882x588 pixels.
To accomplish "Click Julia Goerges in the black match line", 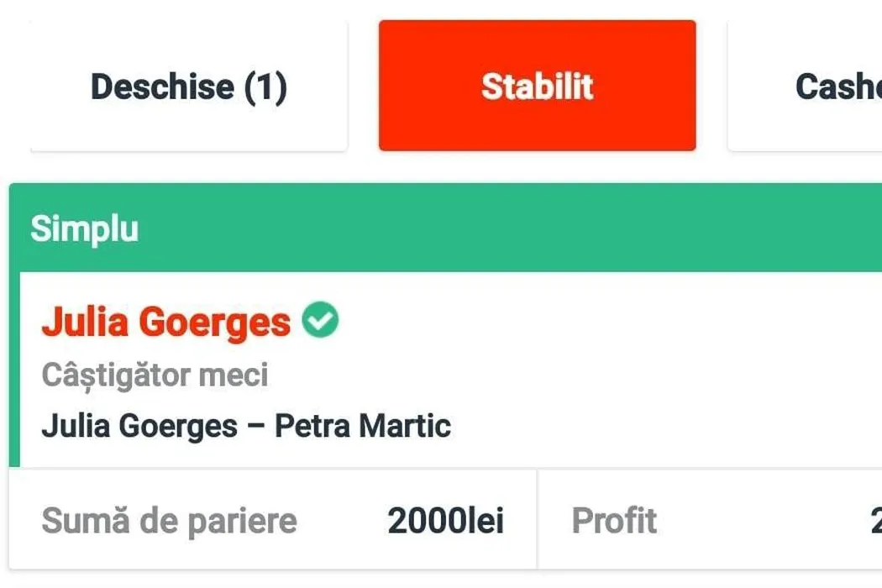I will pos(139,426).
